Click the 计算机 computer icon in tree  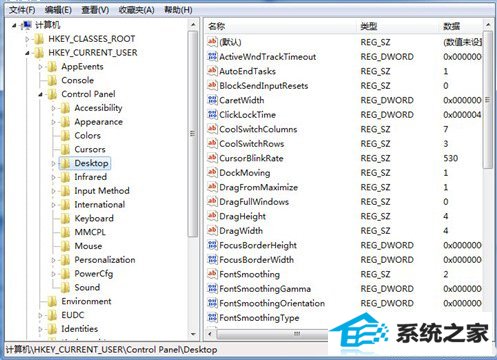point(27,25)
